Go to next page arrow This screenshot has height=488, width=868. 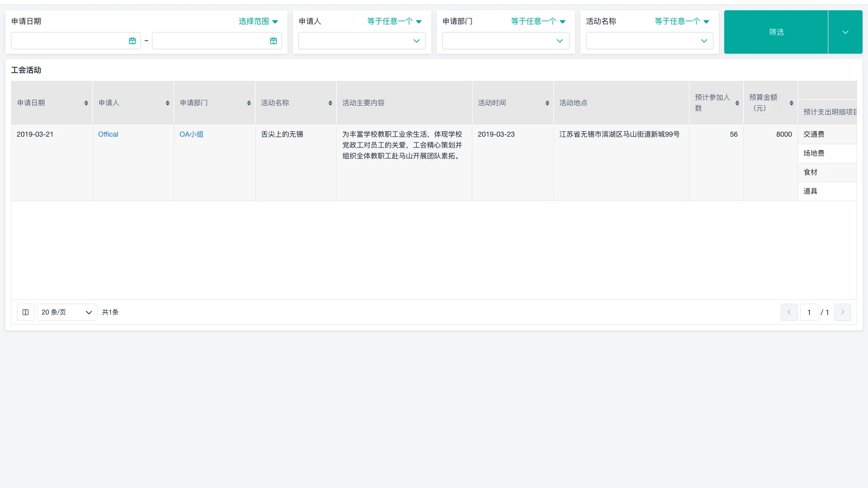point(843,312)
